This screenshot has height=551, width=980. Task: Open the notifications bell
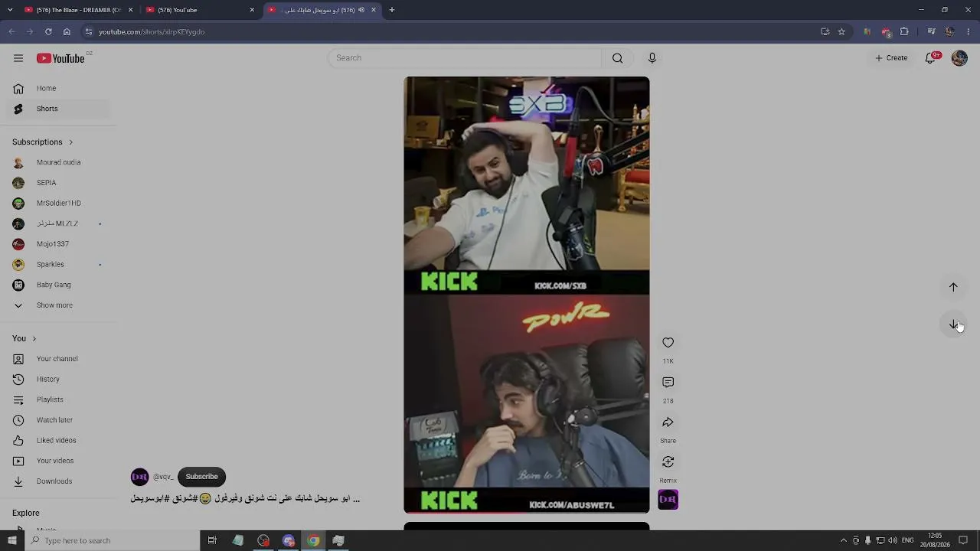pos(931,58)
